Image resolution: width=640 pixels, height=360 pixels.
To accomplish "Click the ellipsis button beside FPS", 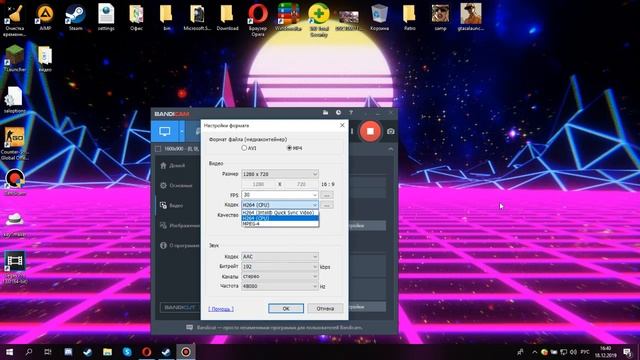I will [x=327, y=195].
